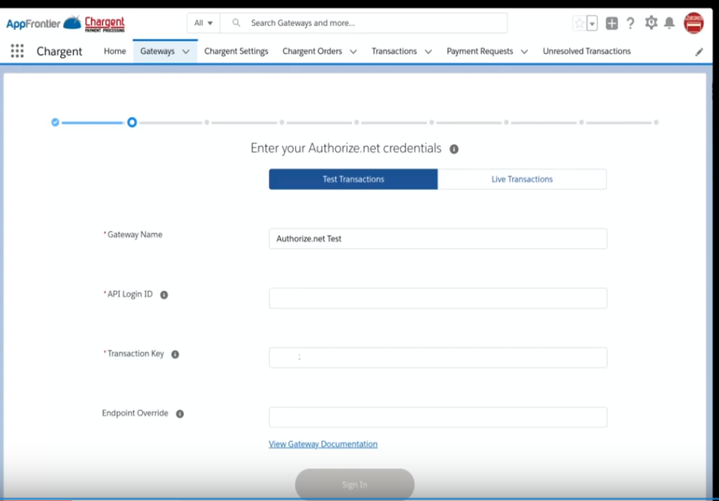
Task: Click info icon beside Transaction Key
Action: point(175,354)
